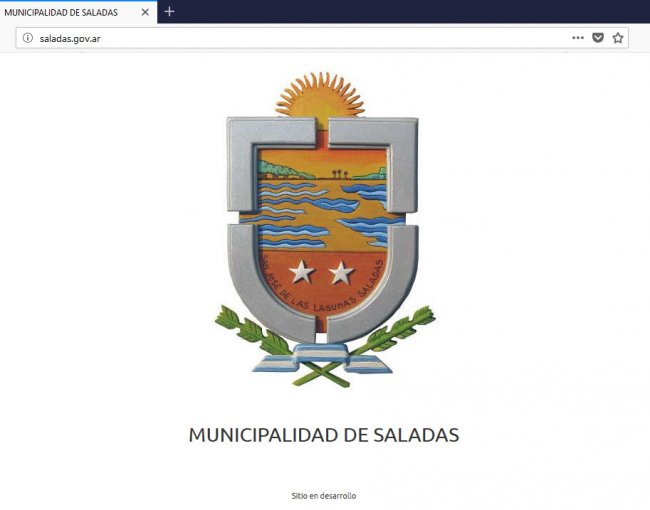Show site information icon in address bar
Image resolution: width=650 pixels, height=510 pixels.
tap(28, 38)
